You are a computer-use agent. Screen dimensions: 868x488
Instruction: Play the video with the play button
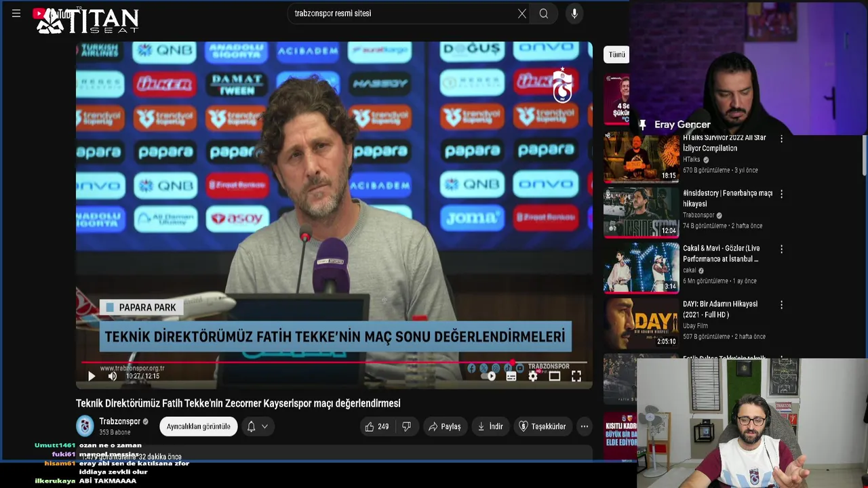[x=92, y=376]
